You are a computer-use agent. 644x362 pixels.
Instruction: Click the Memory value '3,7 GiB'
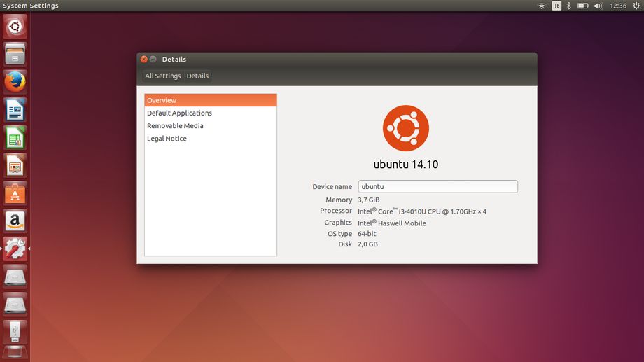[368, 200]
